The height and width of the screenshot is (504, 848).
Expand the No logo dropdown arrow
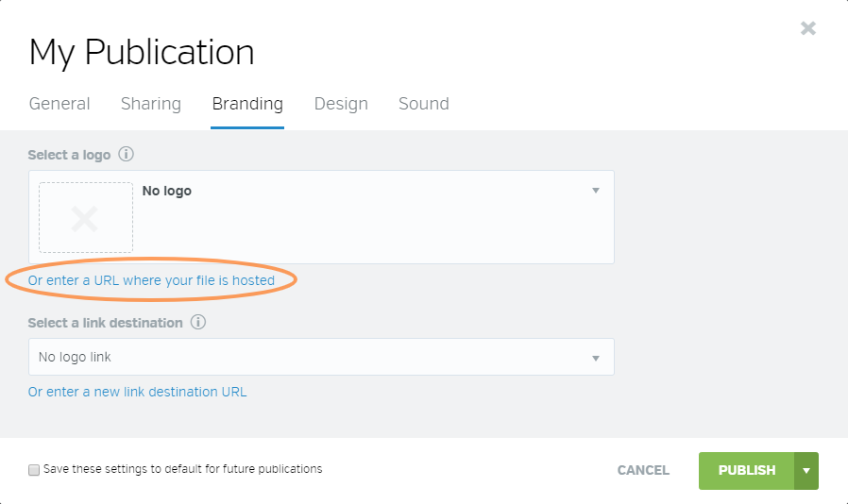596,191
